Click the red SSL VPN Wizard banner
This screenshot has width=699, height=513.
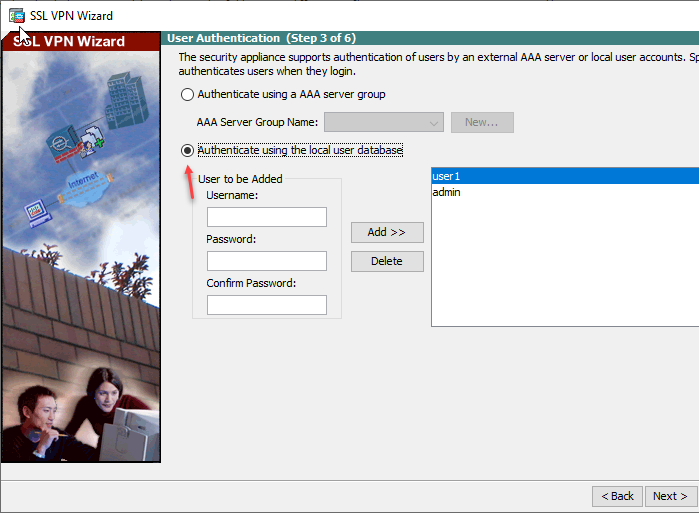tap(80, 41)
